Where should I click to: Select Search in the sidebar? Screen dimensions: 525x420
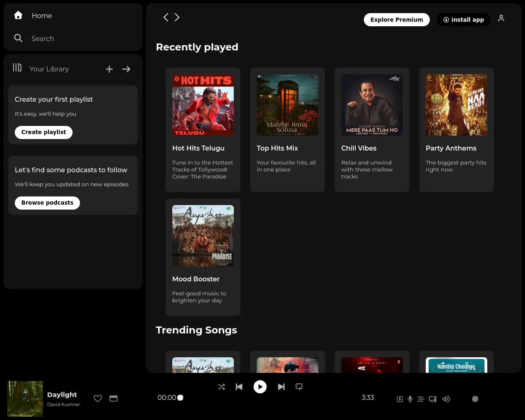click(43, 39)
